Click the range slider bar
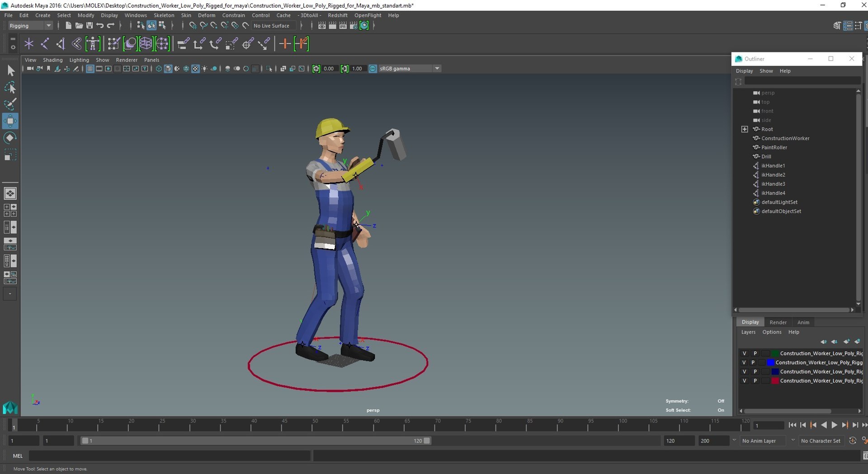The width and height of the screenshot is (868, 474). tap(256, 441)
